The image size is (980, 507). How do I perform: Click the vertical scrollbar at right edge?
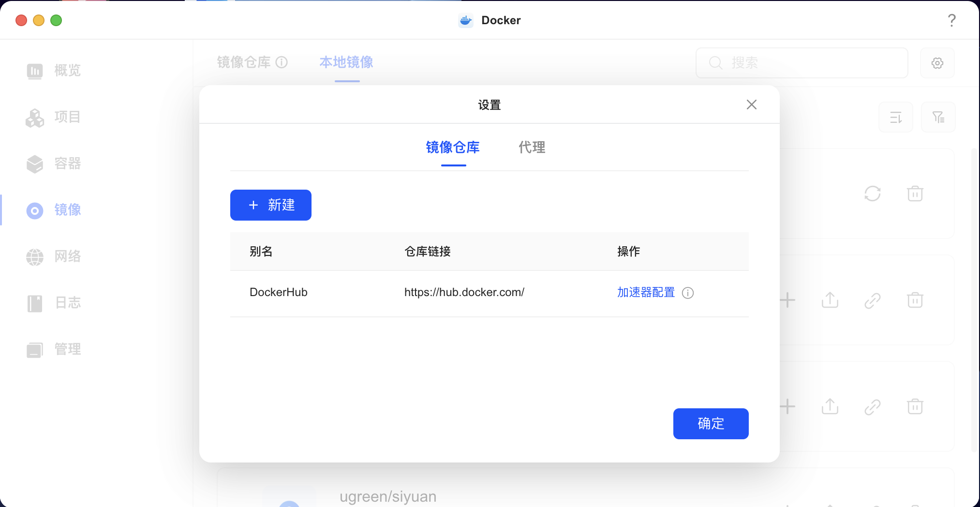(974, 300)
